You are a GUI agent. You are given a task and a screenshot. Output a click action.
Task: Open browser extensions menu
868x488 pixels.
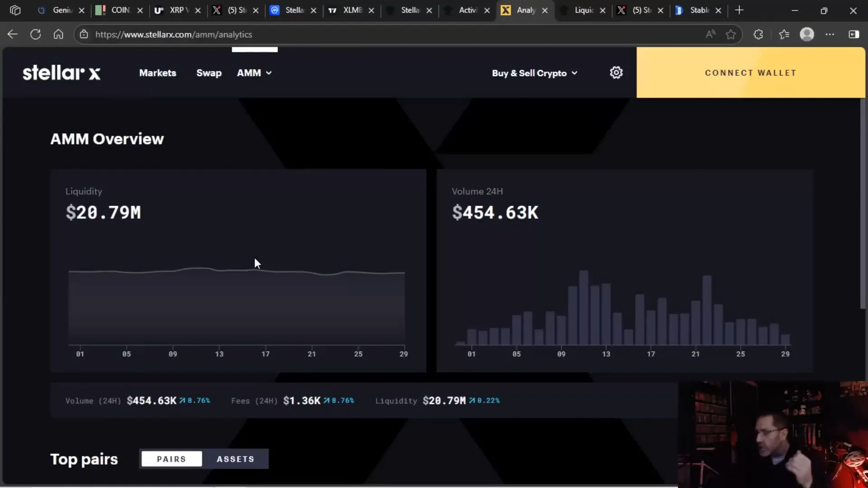click(758, 34)
